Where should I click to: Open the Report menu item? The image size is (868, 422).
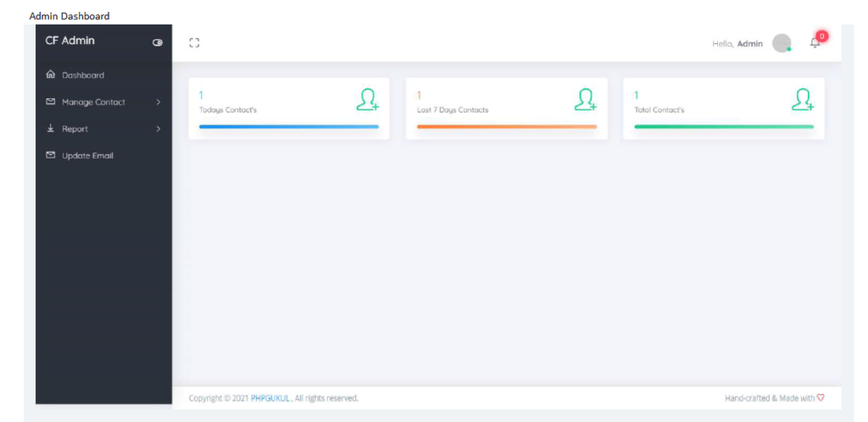75,129
